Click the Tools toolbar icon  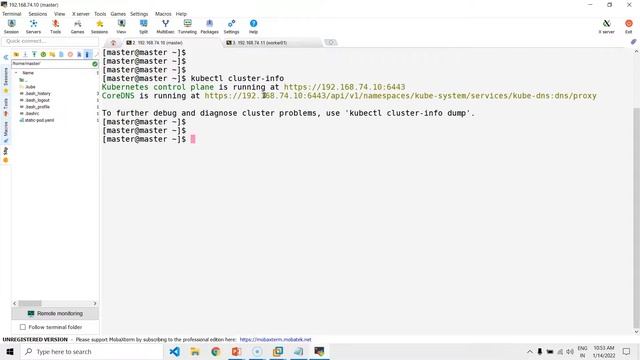(x=56, y=27)
